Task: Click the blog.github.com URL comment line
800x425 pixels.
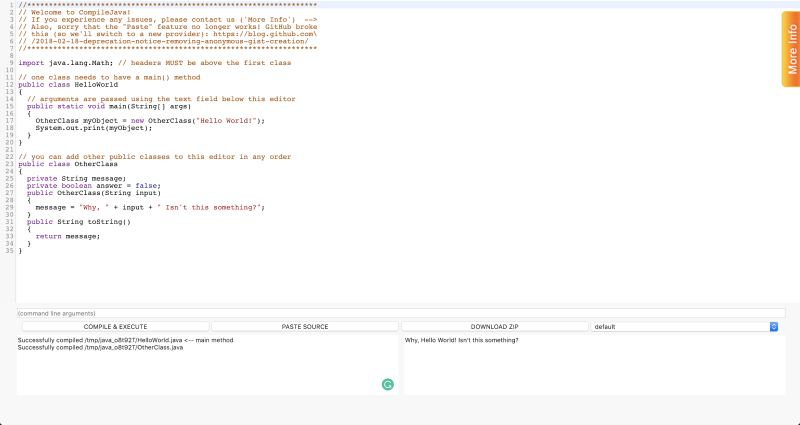Action: [168, 34]
